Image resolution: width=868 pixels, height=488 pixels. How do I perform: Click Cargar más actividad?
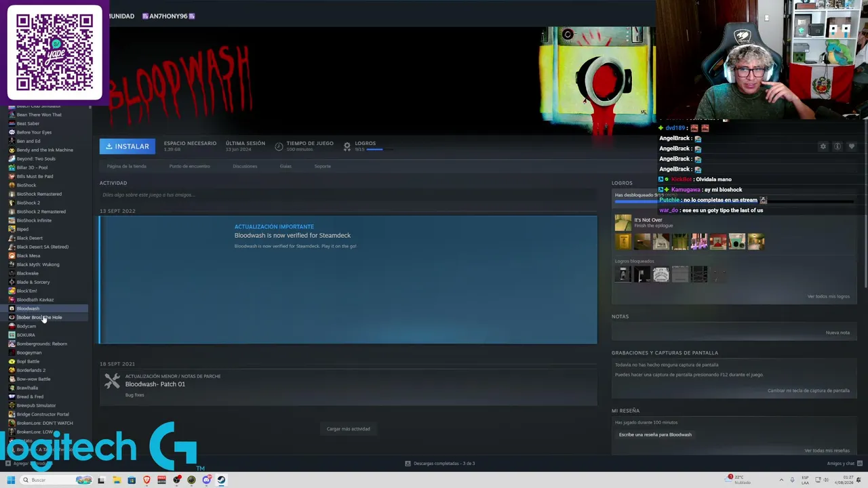point(349,429)
